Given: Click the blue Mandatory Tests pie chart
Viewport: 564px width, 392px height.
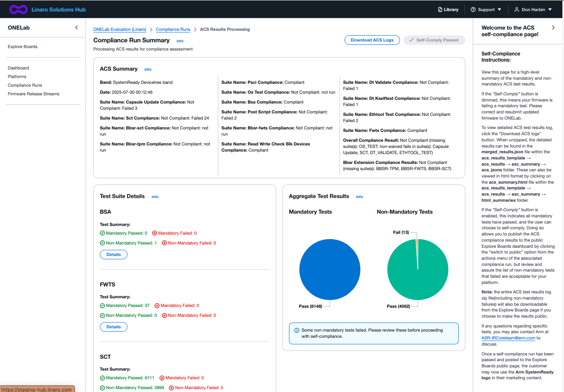Looking at the screenshot, I should tap(330, 270).
